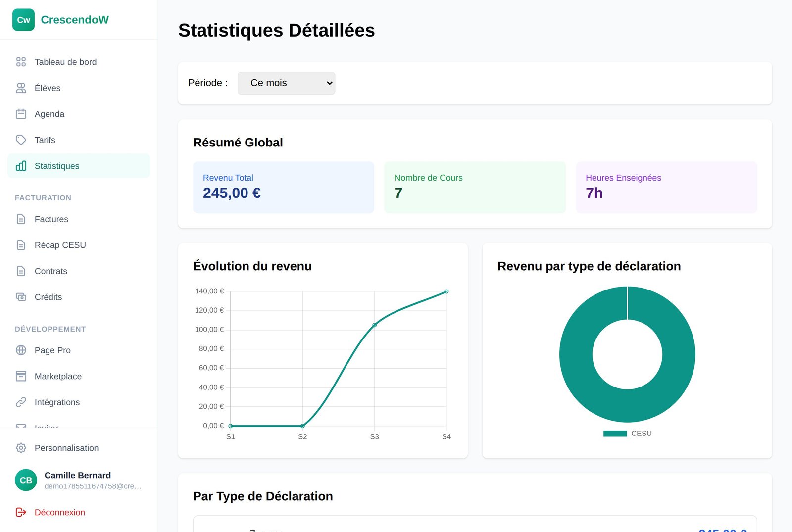Click Déconnexion to log out

tap(79, 512)
